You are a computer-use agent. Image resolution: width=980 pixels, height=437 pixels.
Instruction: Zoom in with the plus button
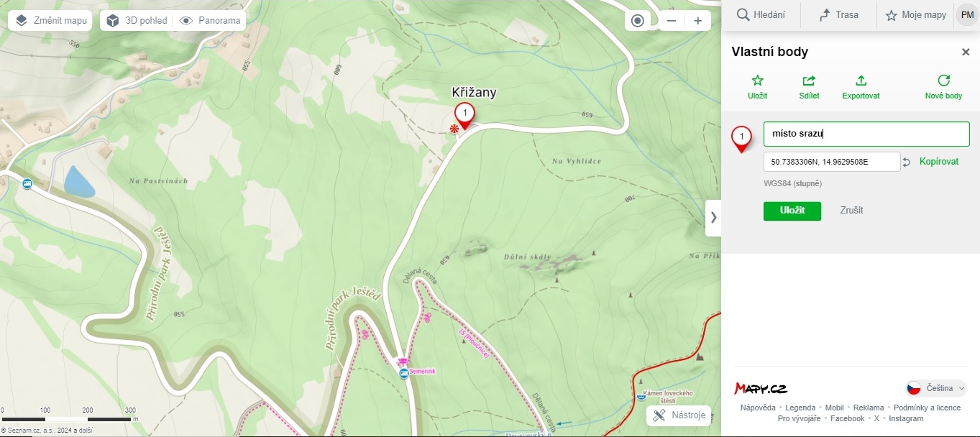point(697,21)
